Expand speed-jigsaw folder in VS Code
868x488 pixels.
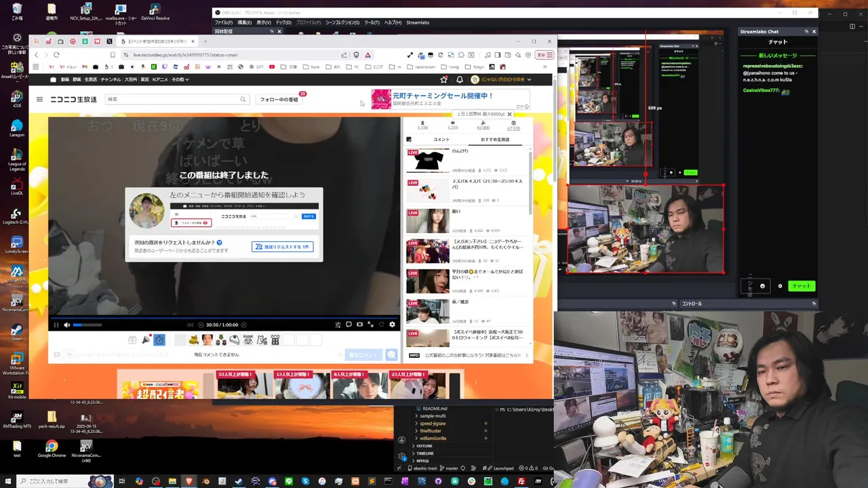[x=433, y=424]
